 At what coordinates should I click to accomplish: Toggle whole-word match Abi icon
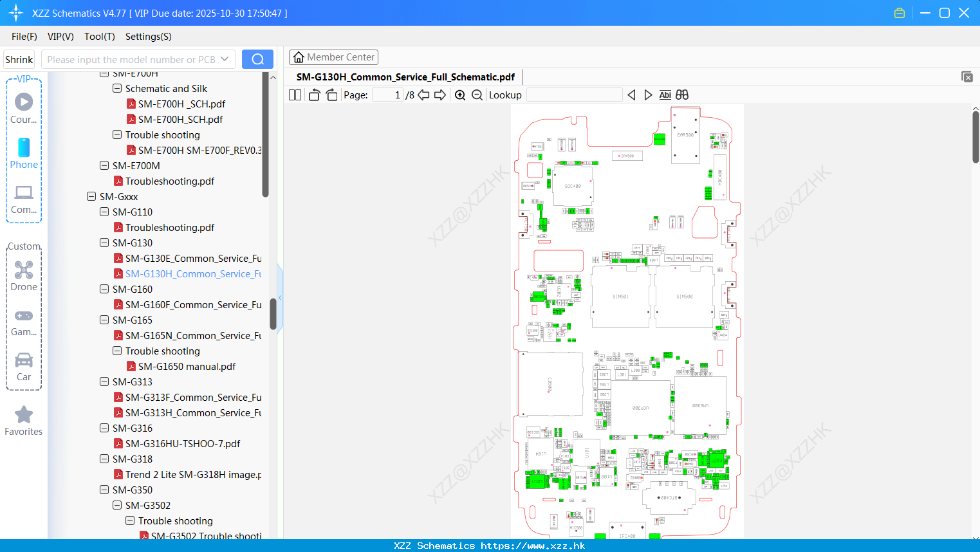pos(665,95)
